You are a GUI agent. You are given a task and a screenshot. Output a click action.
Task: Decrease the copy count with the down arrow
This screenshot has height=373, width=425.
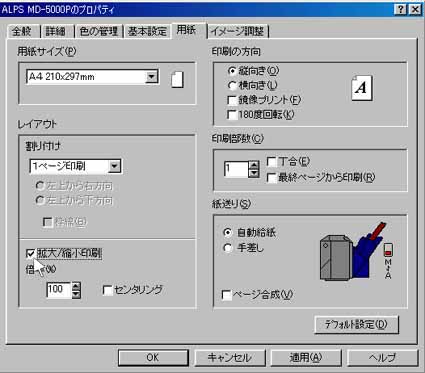[x=254, y=173]
